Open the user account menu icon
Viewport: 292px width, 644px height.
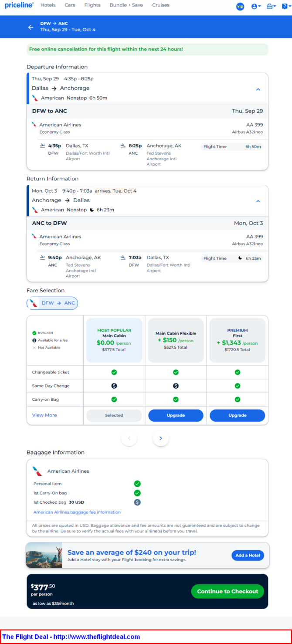coord(255,7)
